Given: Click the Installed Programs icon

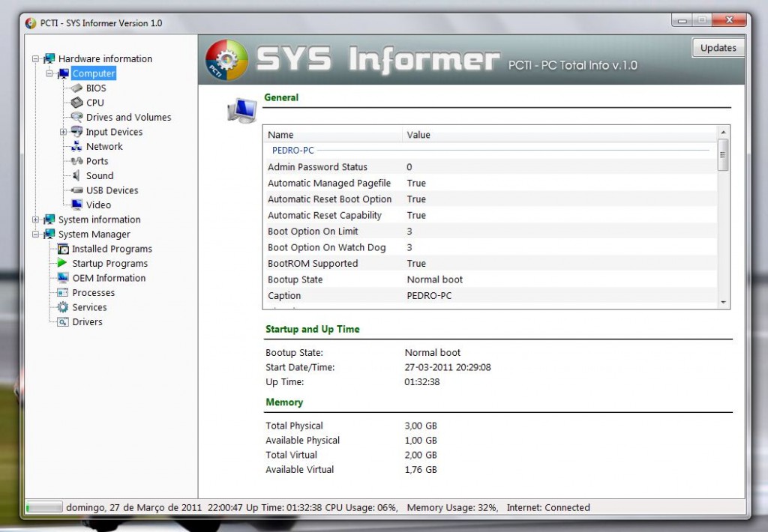Looking at the screenshot, I should coord(63,249).
